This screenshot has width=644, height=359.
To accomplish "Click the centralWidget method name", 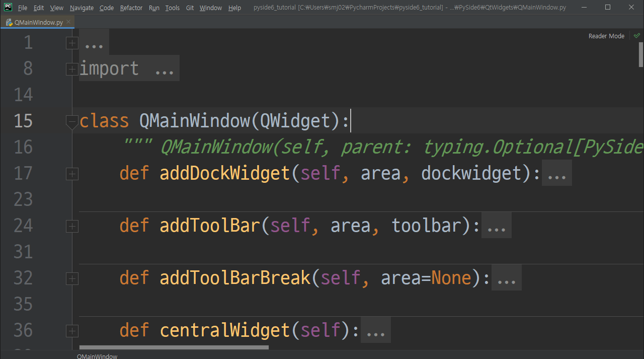I will point(225,330).
